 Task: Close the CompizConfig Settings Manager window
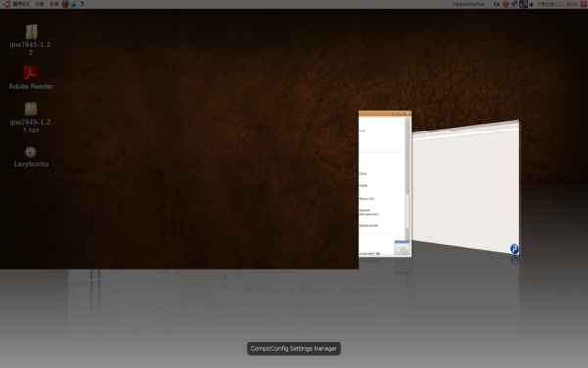click(408, 113)
